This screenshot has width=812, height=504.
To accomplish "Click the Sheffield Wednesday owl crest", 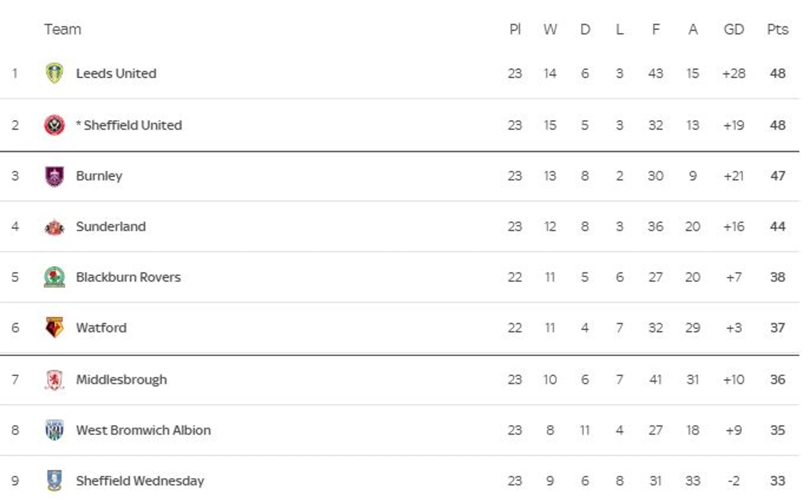I will click(54, 481).
